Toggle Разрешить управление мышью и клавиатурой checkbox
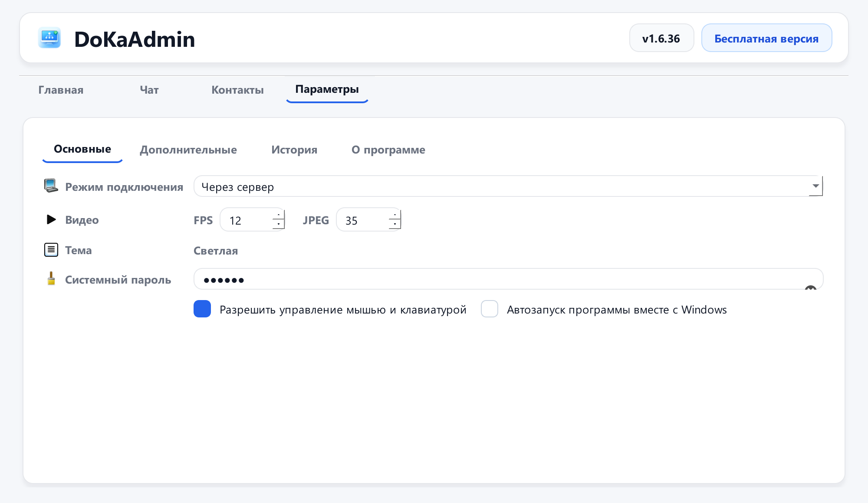 coord(202,309)
